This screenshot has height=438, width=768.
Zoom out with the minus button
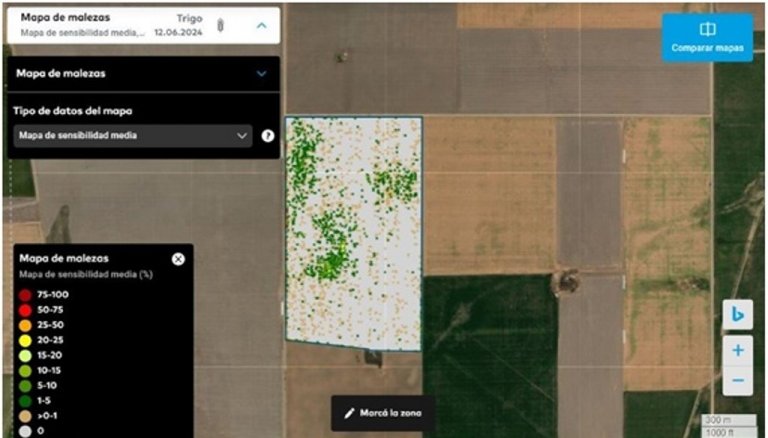[x=737, y=381]
